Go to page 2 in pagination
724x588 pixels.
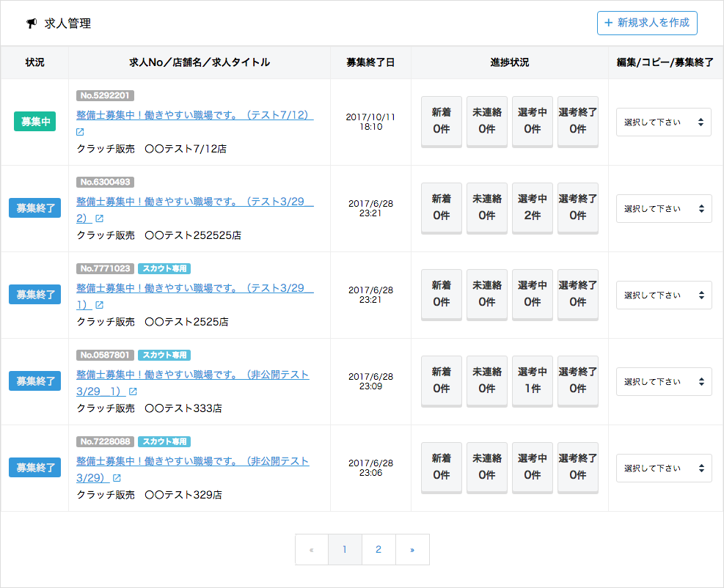tap(379, 550)
